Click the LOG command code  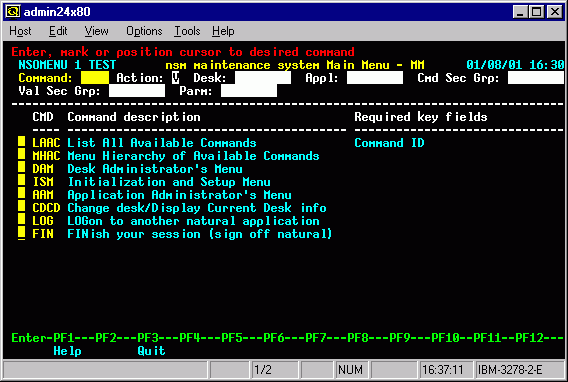tap(43, 221)
